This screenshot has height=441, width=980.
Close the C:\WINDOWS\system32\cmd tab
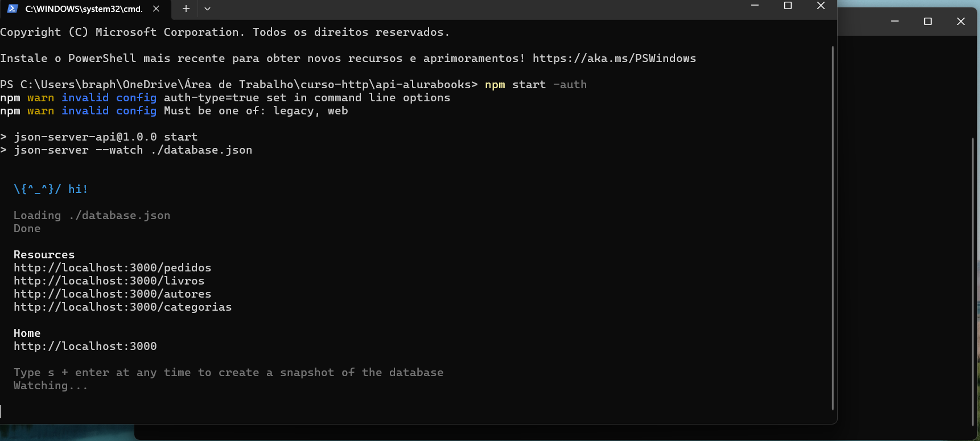point(156,9)
